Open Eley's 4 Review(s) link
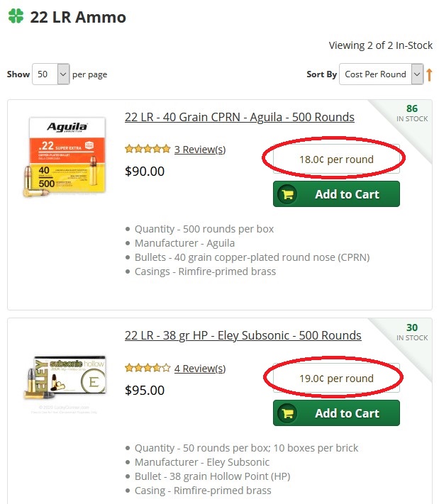Screen dimensions: 439x504 [200, 368]
